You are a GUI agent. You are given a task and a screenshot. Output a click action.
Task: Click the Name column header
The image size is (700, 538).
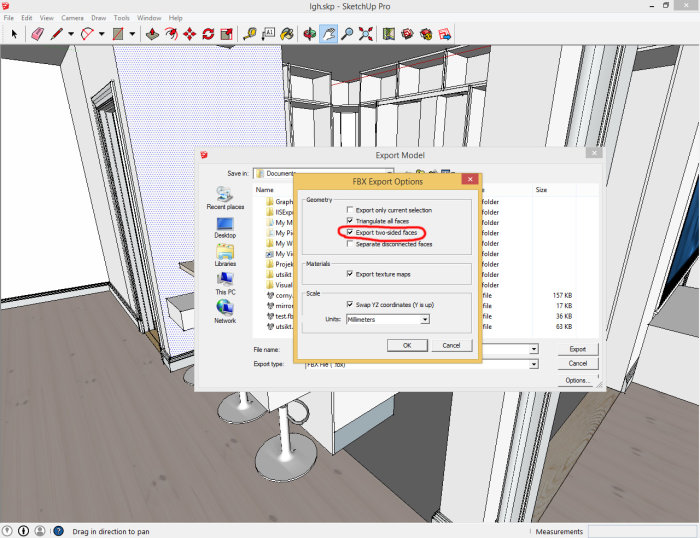pos(264,190)
